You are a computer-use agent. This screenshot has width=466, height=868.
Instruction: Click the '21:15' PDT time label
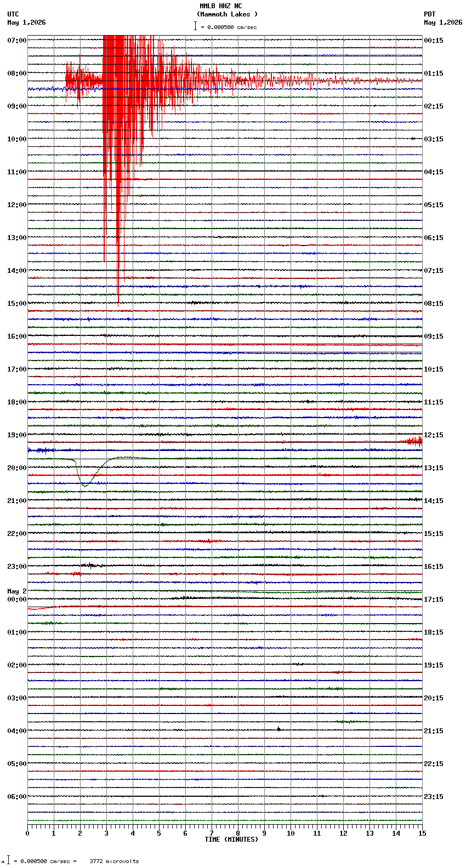(x=434, y=731)
